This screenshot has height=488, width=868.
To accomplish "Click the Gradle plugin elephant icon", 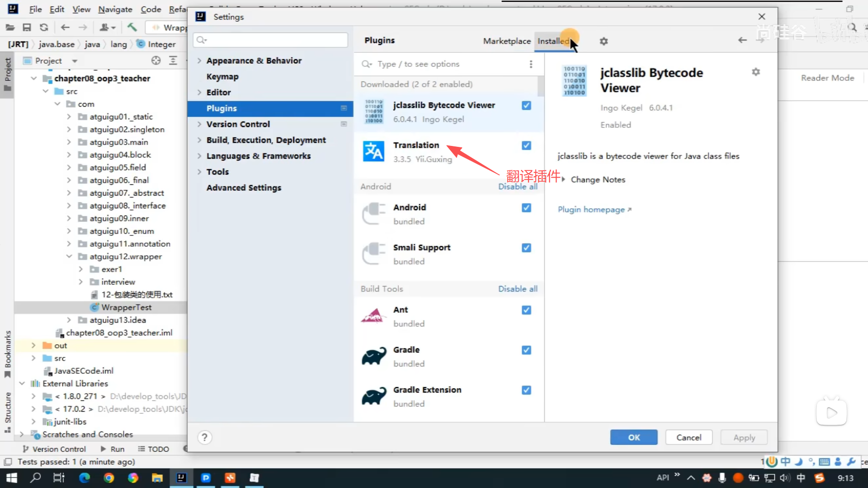I will [373, 356].
